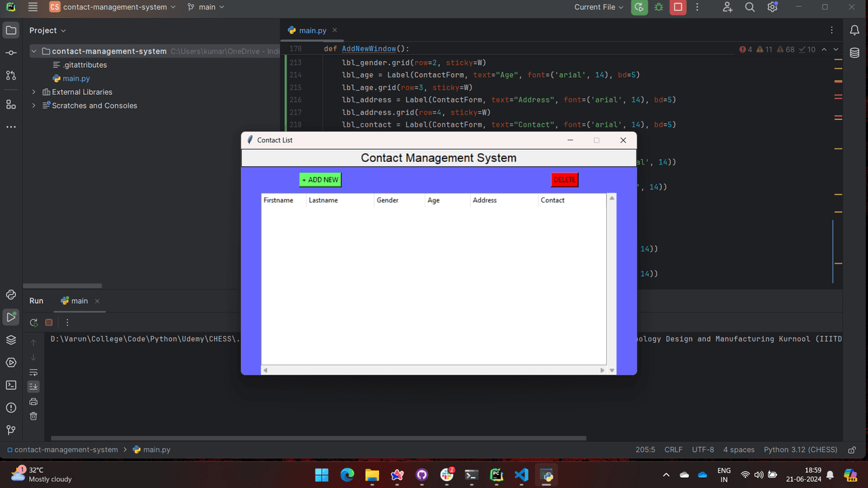The width and height of the screenshot is (868, 488).
Task: Clear console output with trash icon
Action: (33, 416)
